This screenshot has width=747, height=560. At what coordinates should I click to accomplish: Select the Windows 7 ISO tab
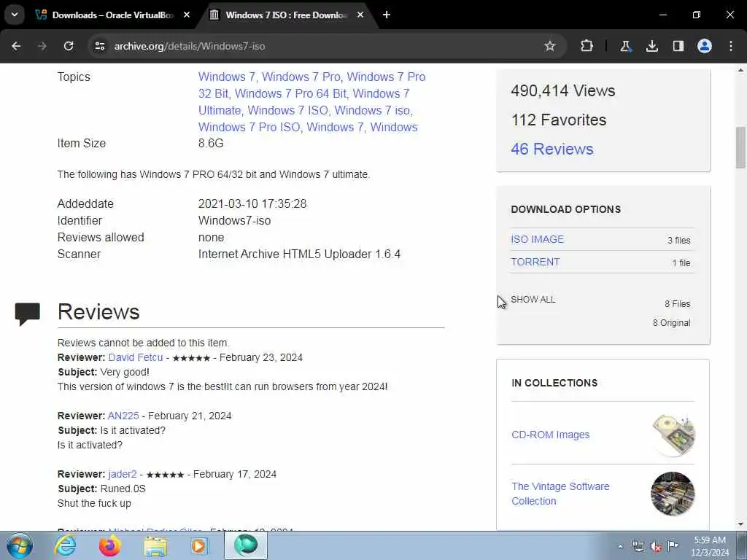coord(286,15)
